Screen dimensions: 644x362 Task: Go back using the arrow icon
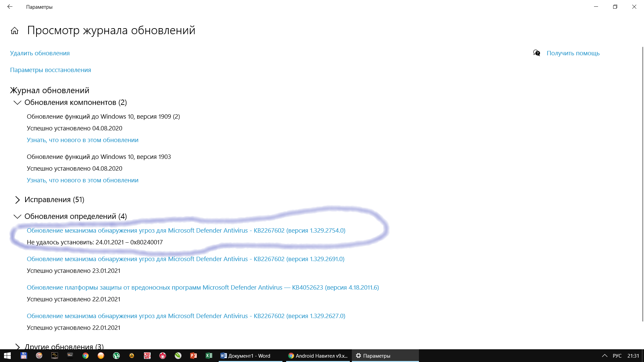pyautogui.click(x=10, y=7)
